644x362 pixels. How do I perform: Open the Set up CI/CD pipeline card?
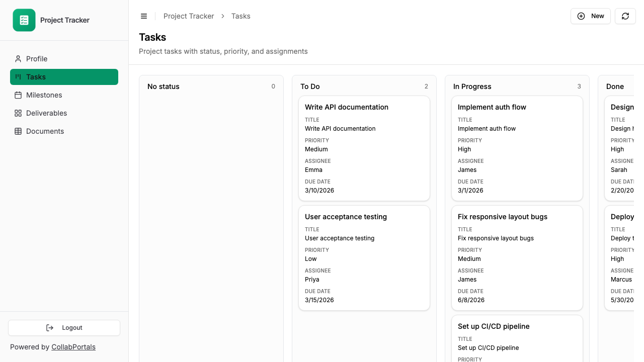point(517,338)
